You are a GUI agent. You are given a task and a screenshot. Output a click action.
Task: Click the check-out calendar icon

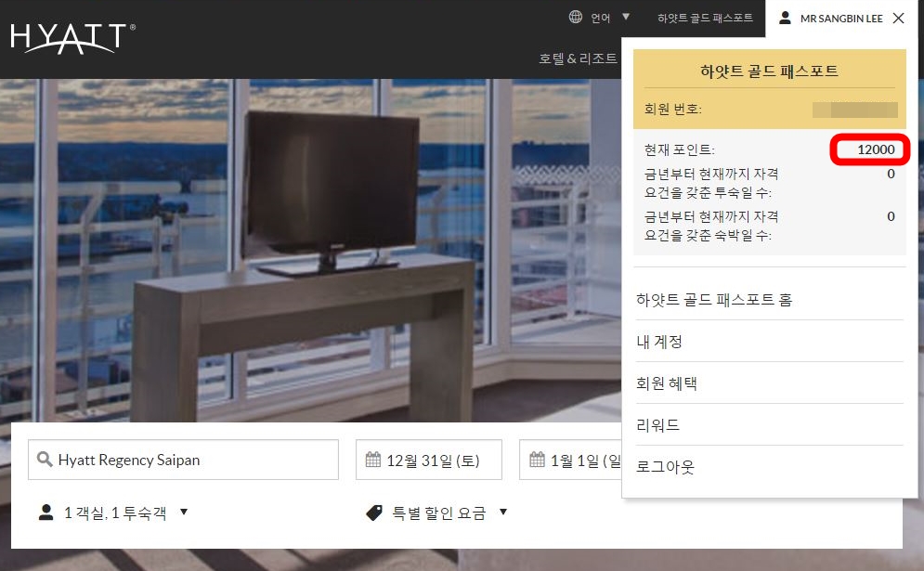click(x=537, y=459)
